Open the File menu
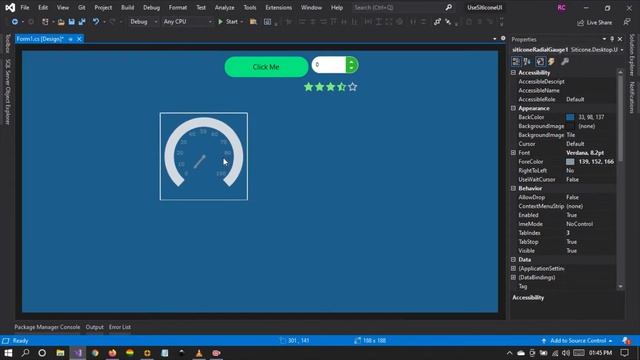This screenshot has height=360, width=640. [25, 7]
